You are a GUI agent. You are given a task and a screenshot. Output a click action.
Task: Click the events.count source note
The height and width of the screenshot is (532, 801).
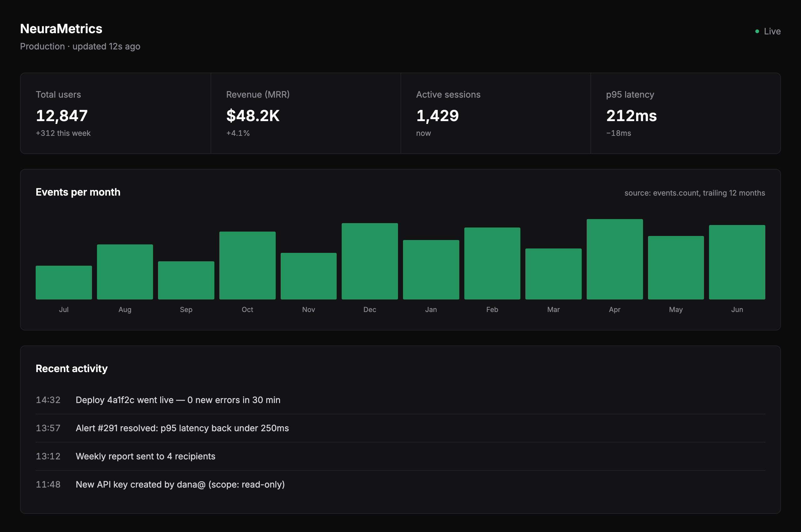pos(695,193)
